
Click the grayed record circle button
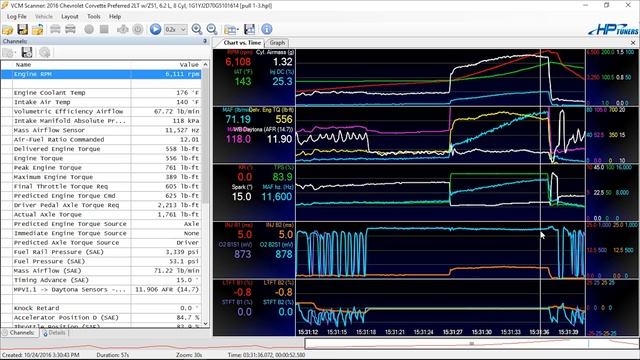click(x=89, y=29)
